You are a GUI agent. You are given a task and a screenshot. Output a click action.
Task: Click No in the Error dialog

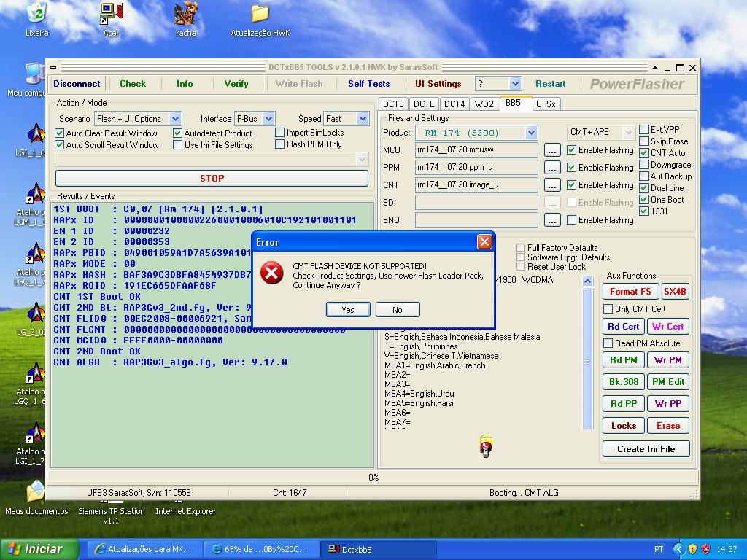398,309
